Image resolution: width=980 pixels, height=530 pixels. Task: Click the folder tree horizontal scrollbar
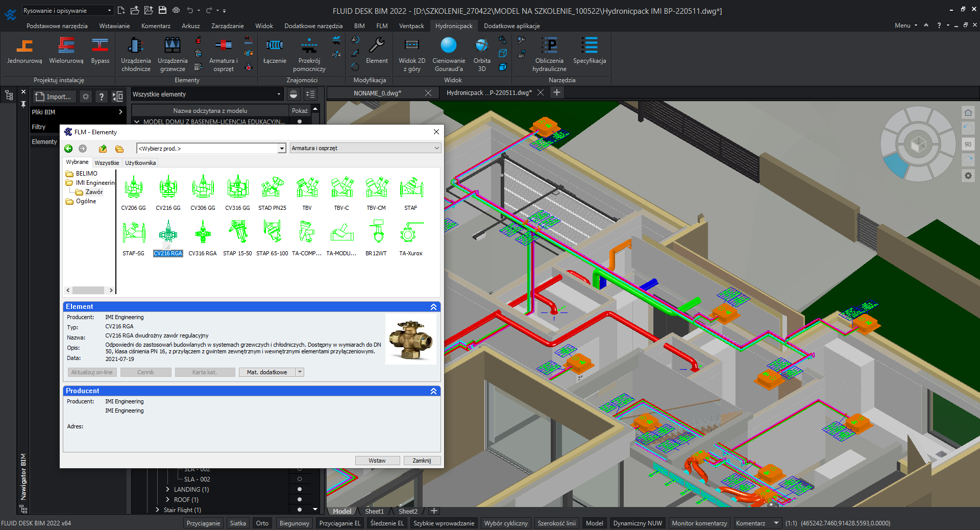tap(89, 290)
